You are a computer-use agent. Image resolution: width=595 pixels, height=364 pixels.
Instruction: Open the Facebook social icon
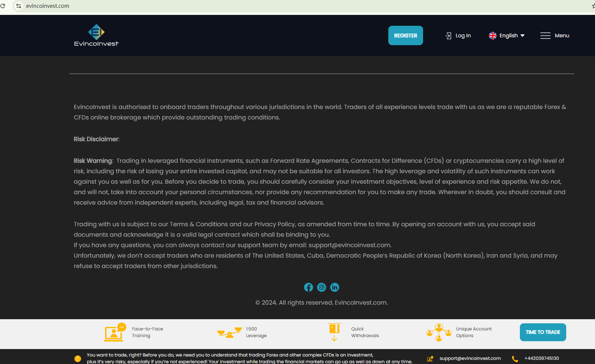308,287
